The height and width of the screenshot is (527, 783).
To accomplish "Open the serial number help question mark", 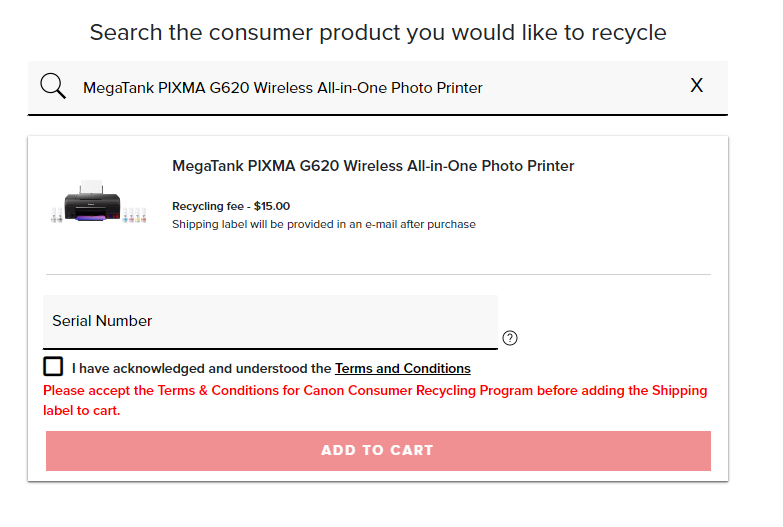I will click(510, 338).
